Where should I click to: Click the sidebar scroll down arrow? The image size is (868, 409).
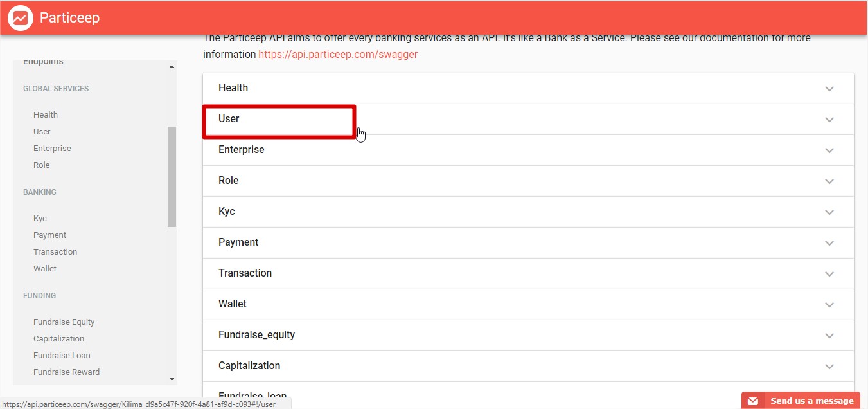pos(172,379)
